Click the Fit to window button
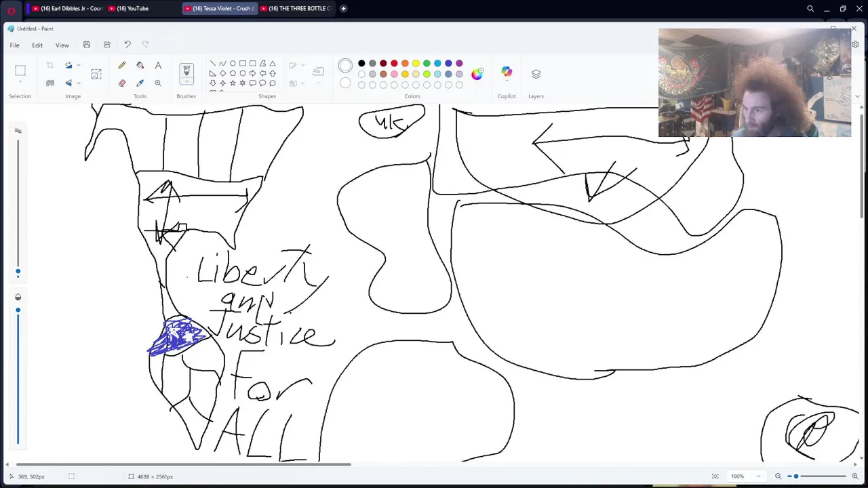The width and height of the screenshot is (868, 488). [715, 476]
